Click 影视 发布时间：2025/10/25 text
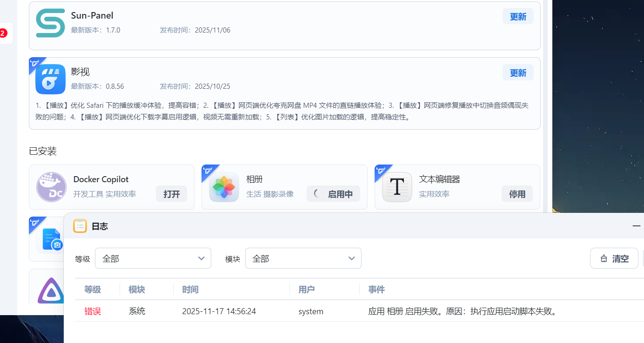Image resolution: width=644 pixels, height=343 pixels. click(195, 86)
